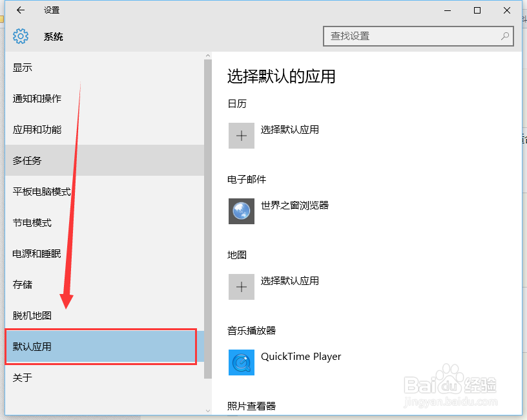This screenshot has width=527, height=420.
Task: Click the plus icon under 日历
Action: pyautogui.click(x=242, y=136)
